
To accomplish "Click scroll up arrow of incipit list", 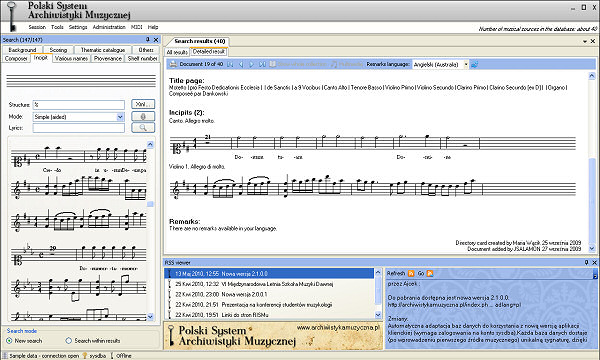I will tap(150, 144).
